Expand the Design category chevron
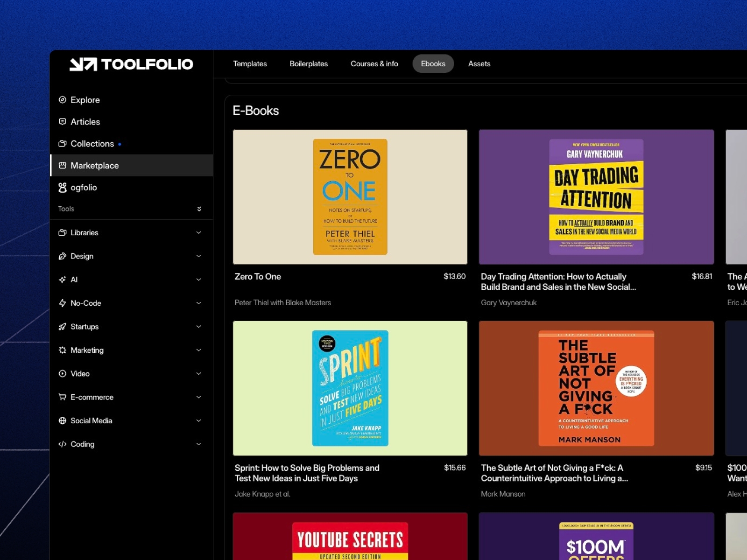747x560 pixels. [199, 256]
